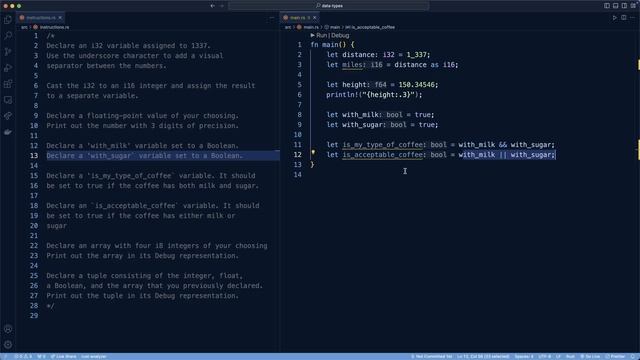The width and height of the screenshot is (640, 360).
Task: Click the miles variable on line 3
Action: click(352, 65)
